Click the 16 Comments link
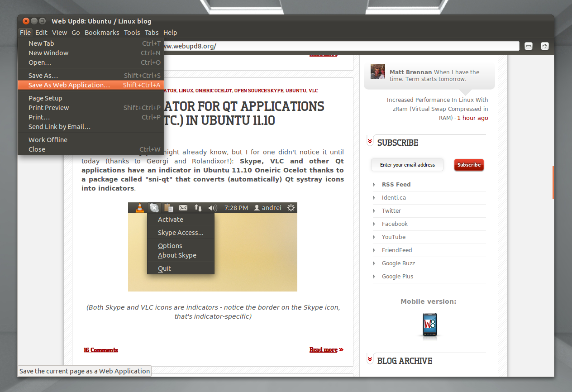 coord(100,350)
